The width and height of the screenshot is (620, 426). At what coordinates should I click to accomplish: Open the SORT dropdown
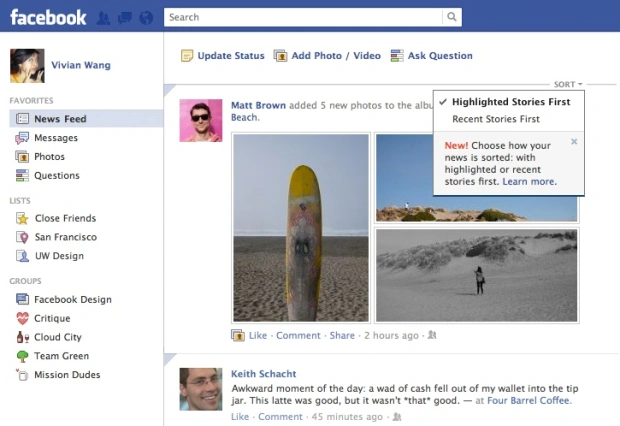568,84
